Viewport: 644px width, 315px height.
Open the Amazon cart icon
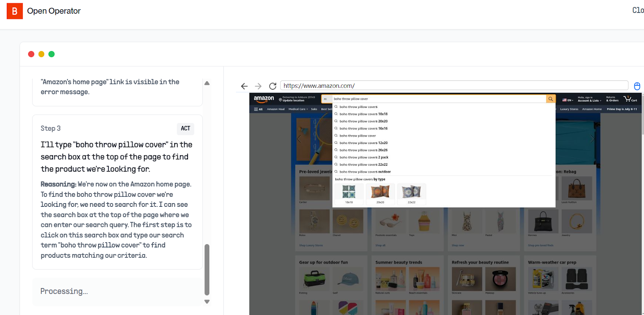[x=630, y=99]
